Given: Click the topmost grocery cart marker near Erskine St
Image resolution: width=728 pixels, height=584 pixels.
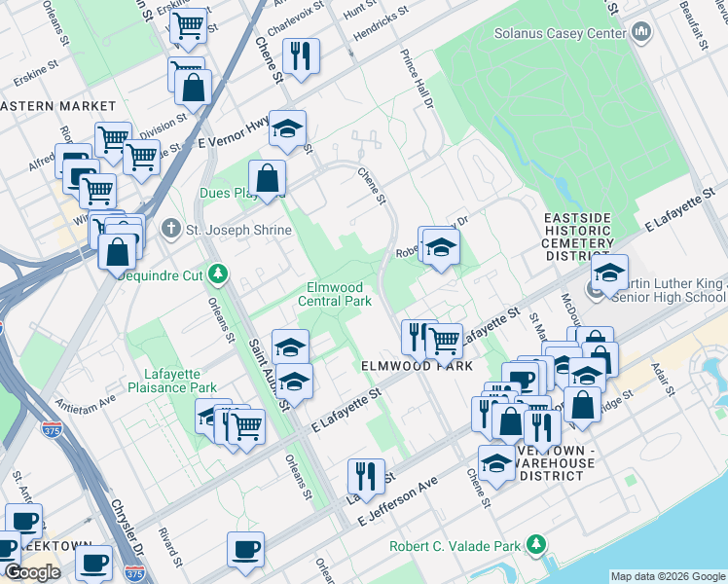Looking at the screenshot, I should 188,26.
